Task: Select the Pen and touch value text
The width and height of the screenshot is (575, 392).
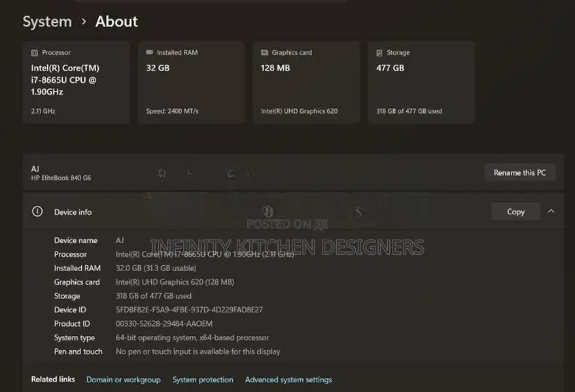Action: click(x=198, y=351)
